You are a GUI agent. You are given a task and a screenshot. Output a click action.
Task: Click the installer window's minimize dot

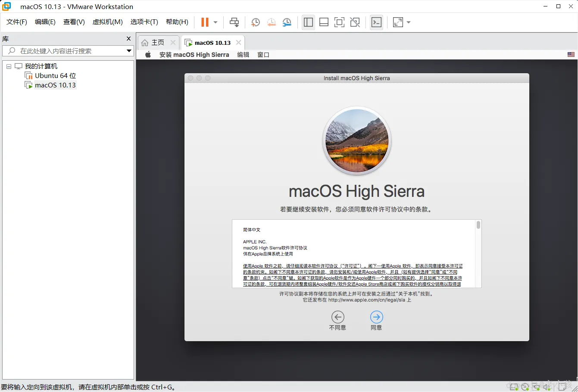click(x=199, y=78)
